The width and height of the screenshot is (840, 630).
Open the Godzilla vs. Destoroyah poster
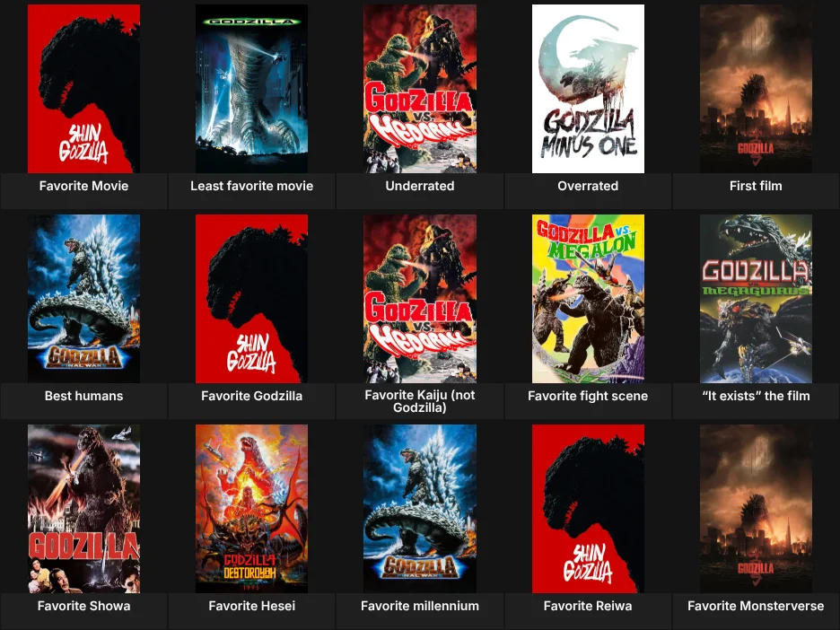click(x=252, y=508)
